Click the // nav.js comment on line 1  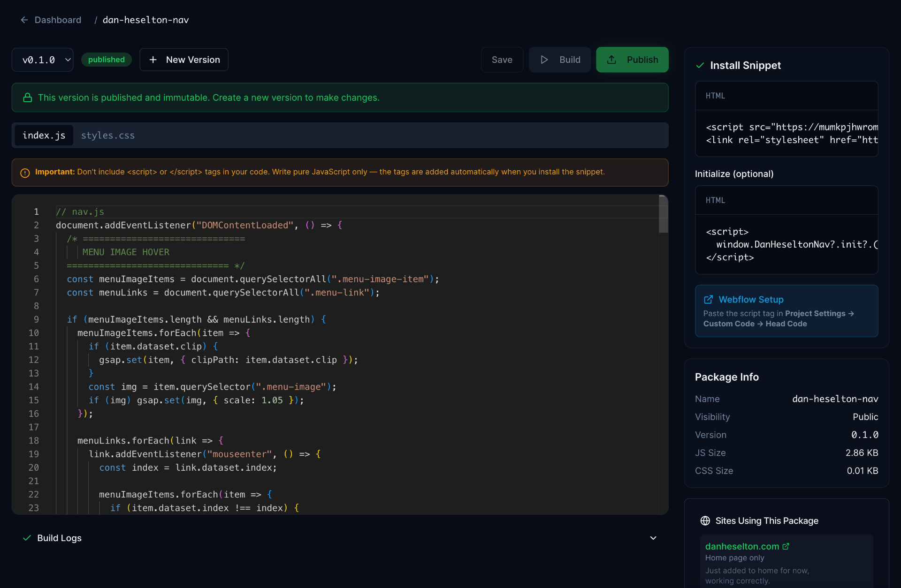(80, 212)
